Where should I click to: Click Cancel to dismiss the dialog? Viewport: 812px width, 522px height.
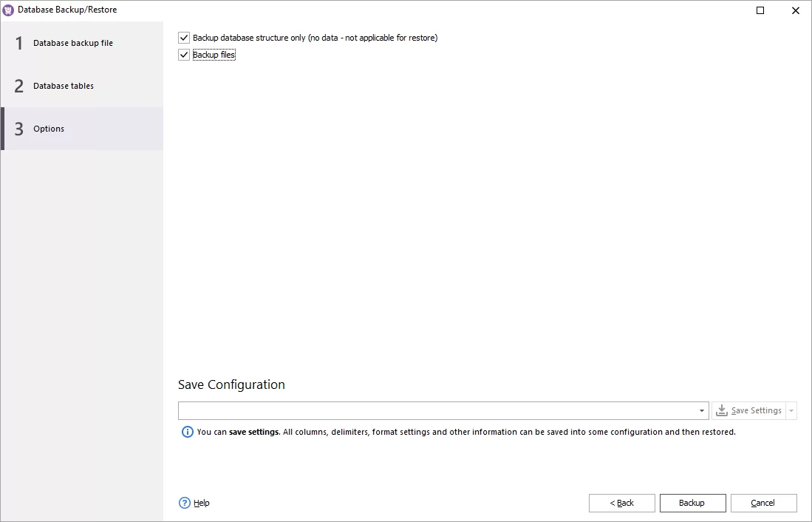click(x=763, y=503)
